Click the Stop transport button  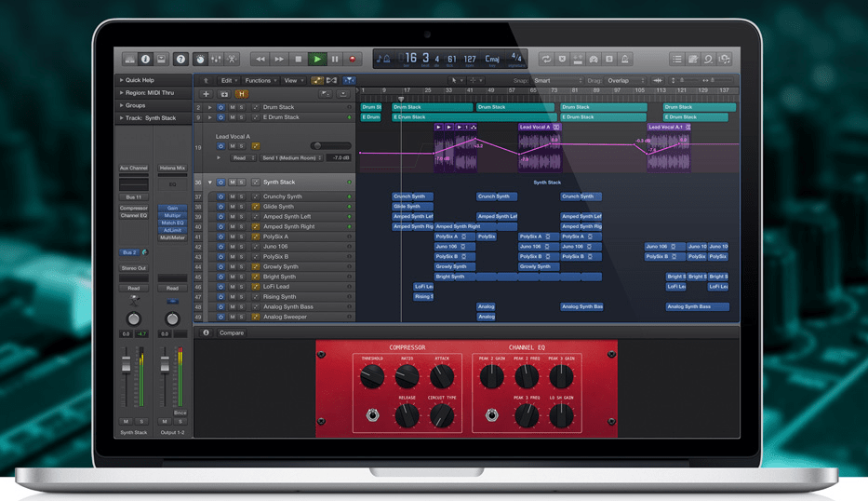pyautogui.click(x=298, y=59)
